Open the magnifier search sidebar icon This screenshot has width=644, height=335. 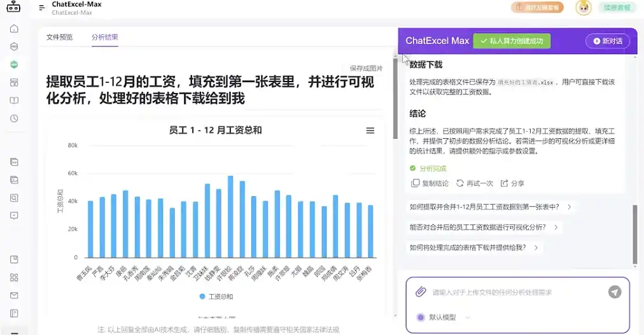tap(14, 197)
